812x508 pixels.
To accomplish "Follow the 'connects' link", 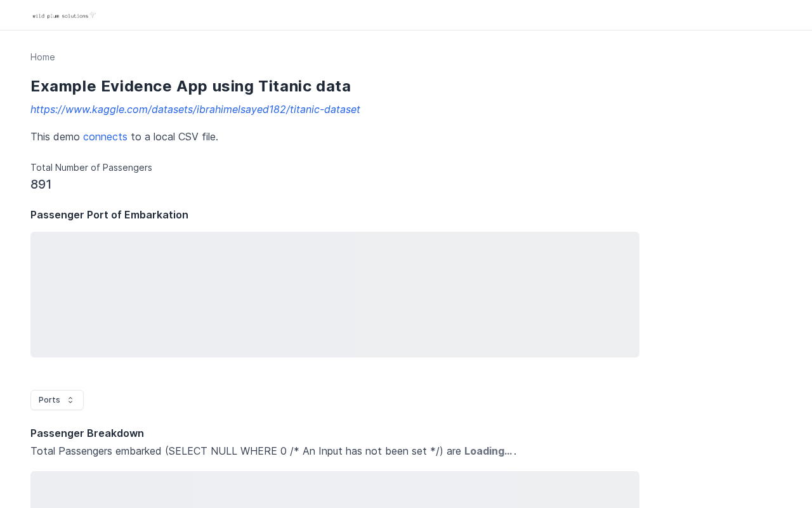I will pos(105,137).
